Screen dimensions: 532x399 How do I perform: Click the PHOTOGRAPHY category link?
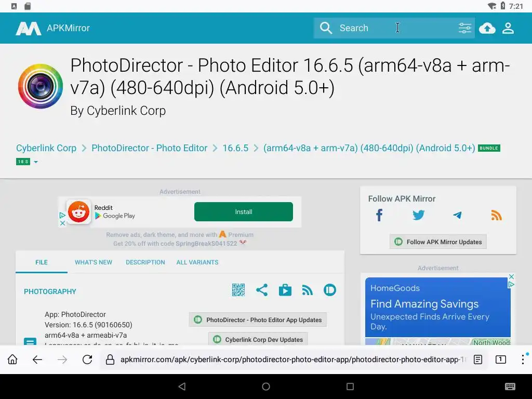tap(50, 291)
